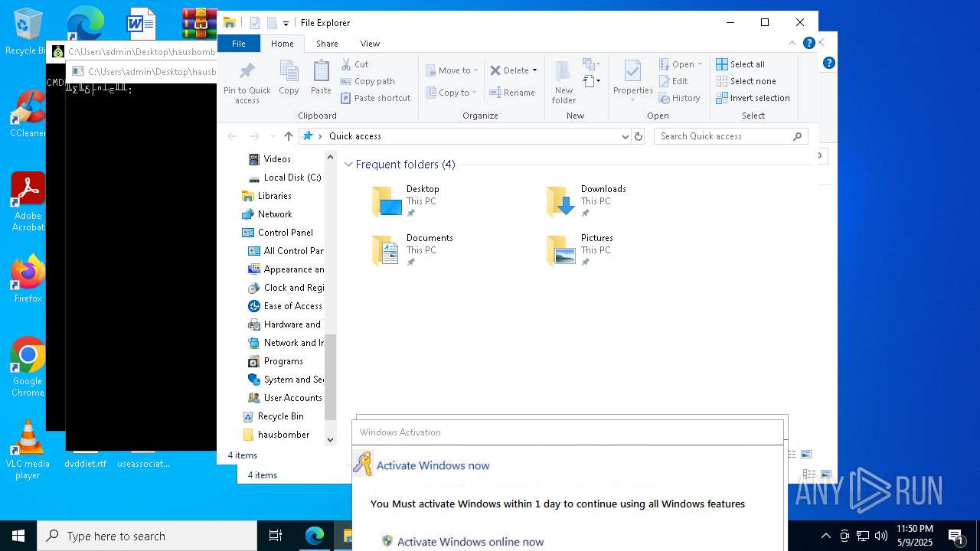Open the Copy to dropdown

coord(451,93)
